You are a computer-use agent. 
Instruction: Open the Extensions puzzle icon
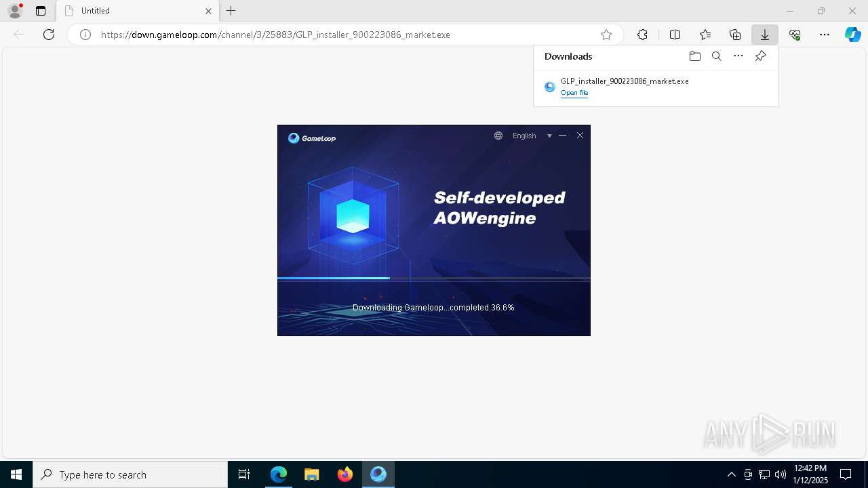[642, 35]
